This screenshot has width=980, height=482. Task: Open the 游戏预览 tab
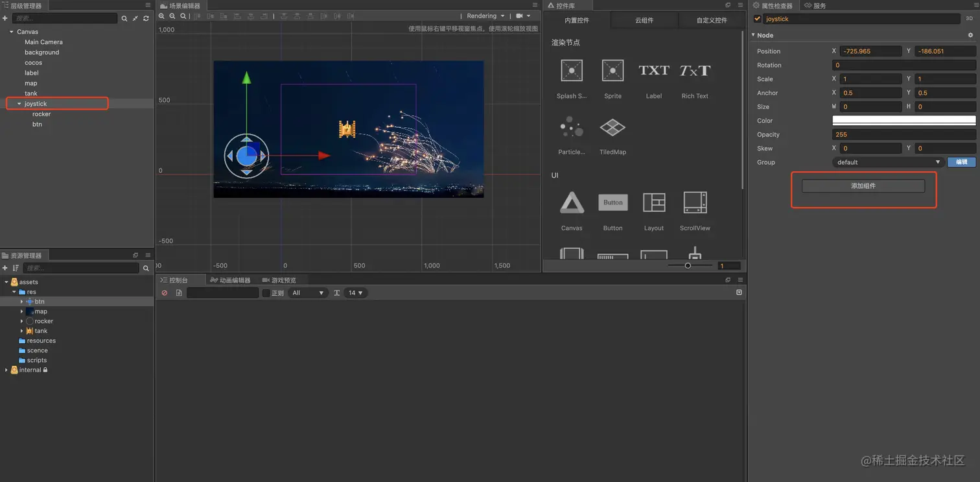[279, 280]
